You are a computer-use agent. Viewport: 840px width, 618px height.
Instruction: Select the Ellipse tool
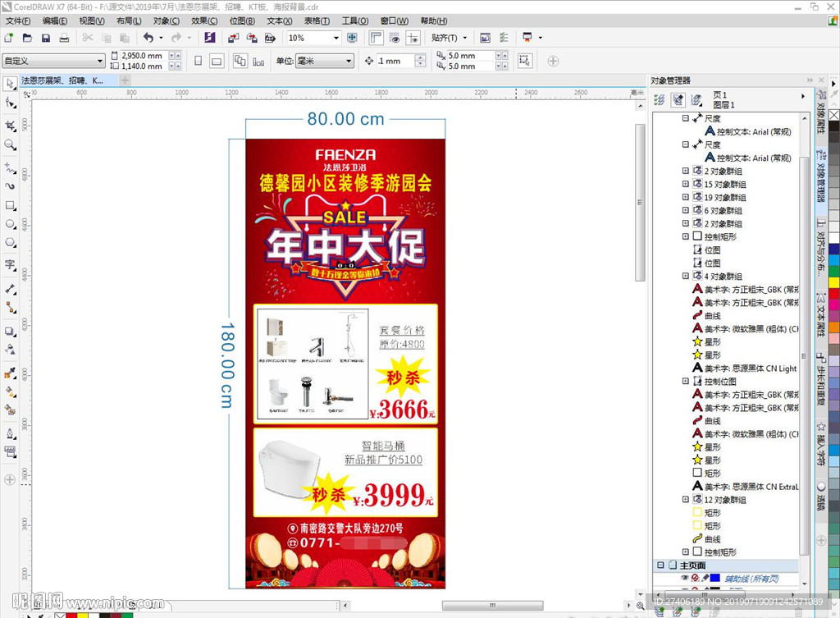[10, 224]
